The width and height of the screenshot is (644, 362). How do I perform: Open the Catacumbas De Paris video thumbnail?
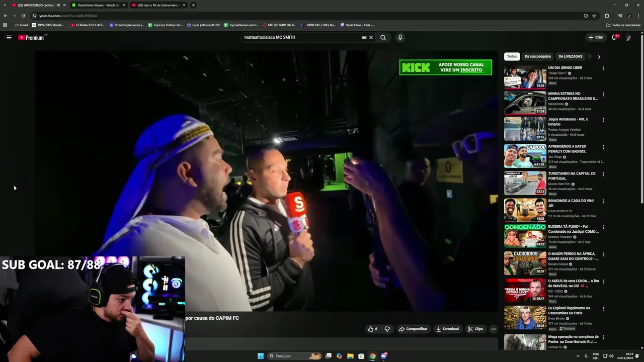pos(525,317)
